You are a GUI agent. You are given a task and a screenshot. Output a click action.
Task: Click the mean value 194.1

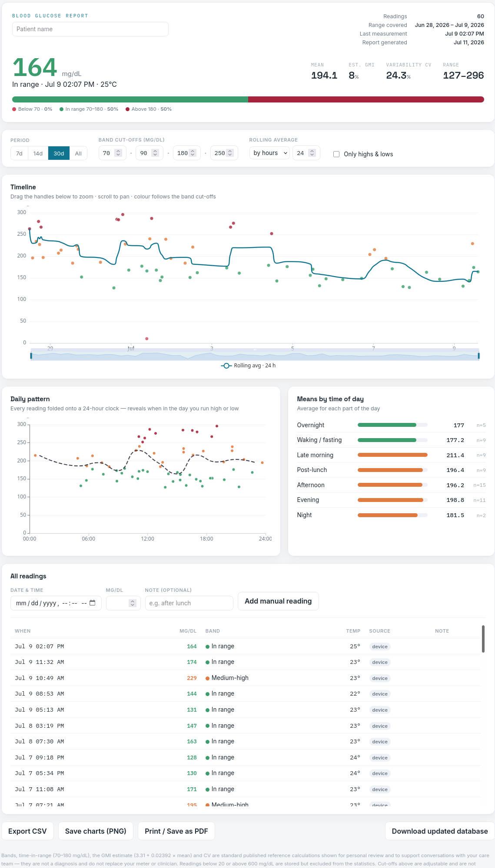coord(324,75)
